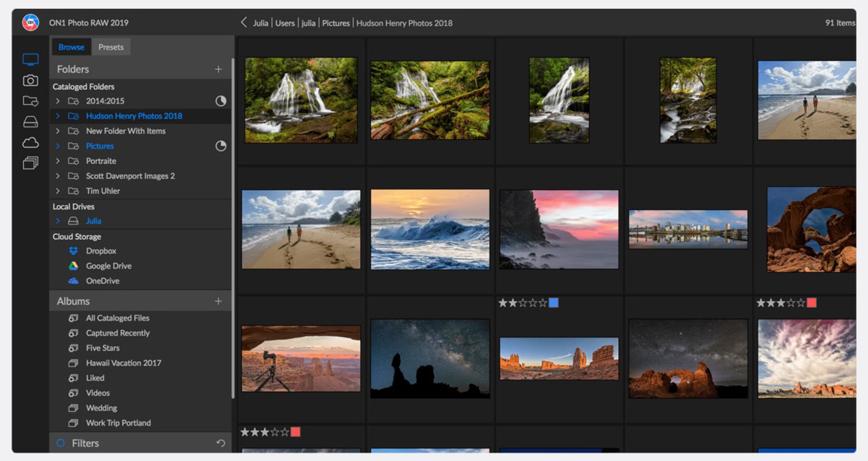868x461 pixels.
Task: Select the desktop browse icon in sidebar
Action: (30, 60)
